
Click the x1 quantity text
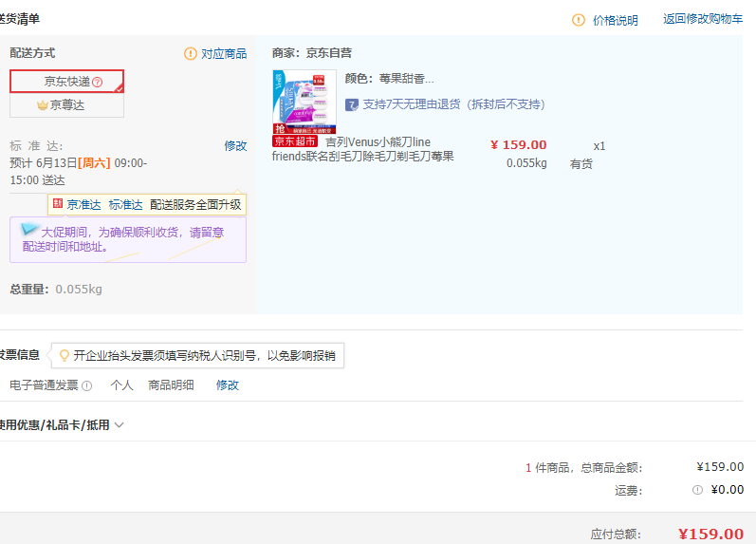pyautogui.click(x=599, y=146)
